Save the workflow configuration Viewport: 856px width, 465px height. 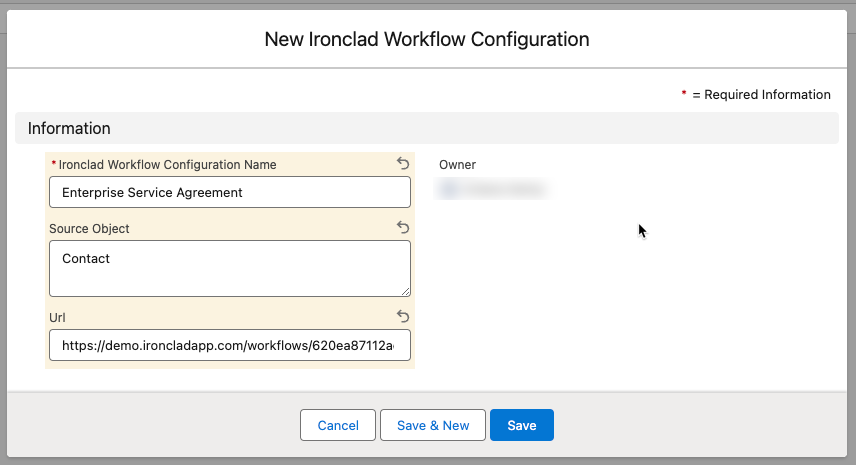click(522, 425)
